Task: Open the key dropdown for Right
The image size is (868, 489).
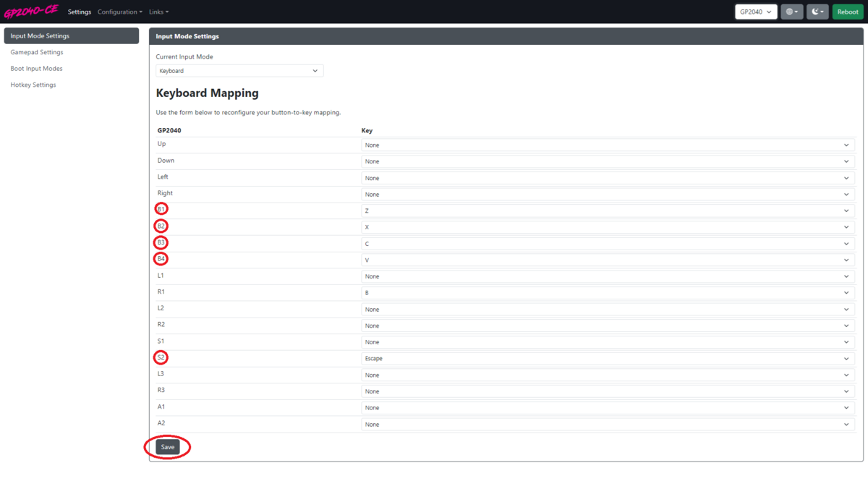Action: pyautogui.click(x=608, y=195)
